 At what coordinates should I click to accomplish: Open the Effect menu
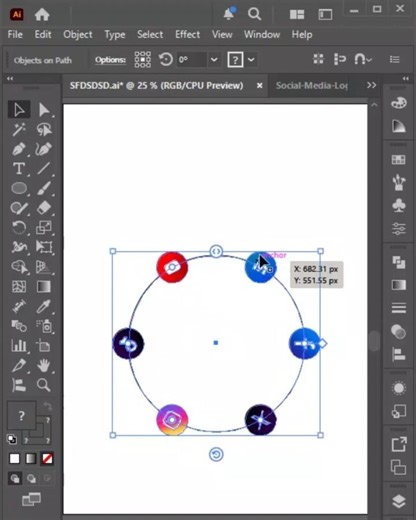coord(188,34)
